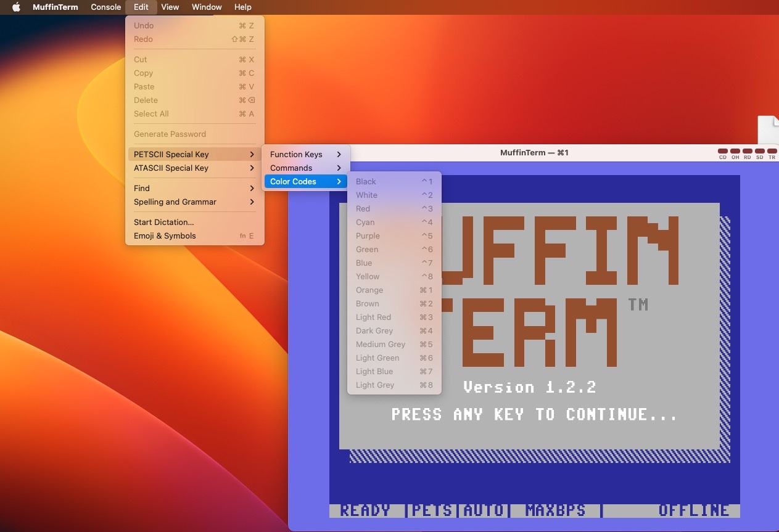Choose Undo from the Edit menu

click(x=195, y=25)
